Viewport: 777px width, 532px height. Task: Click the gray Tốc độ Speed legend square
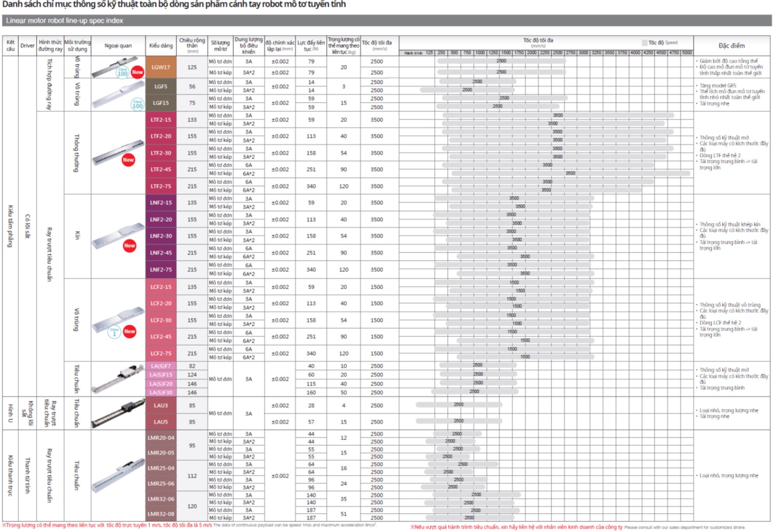click(644, 43)
